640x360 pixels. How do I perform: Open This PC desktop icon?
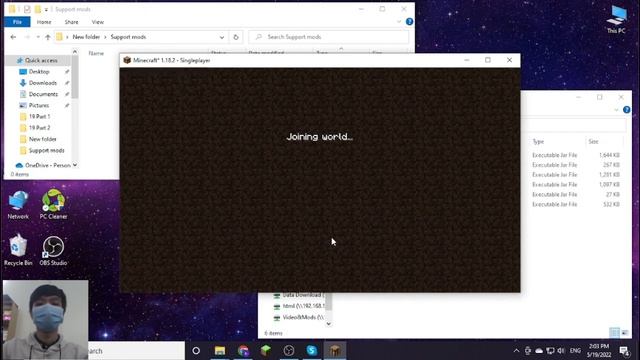pyautogui.click(x=616, y=19)
